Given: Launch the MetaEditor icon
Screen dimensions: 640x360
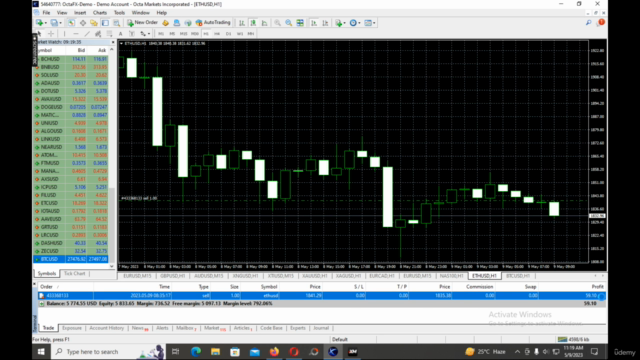Looking at the screenshot, I should point(165,23).
